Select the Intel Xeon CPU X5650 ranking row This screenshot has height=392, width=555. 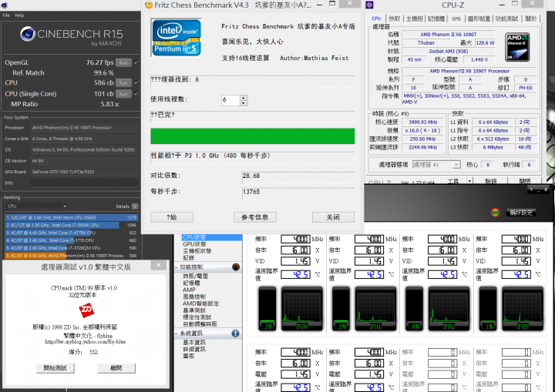[72, 217]
